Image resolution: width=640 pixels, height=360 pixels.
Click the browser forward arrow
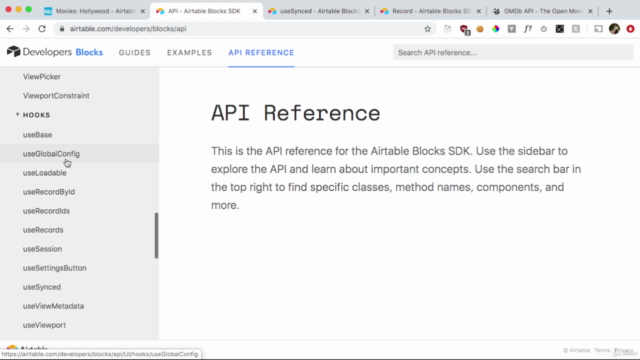[26, 29]
